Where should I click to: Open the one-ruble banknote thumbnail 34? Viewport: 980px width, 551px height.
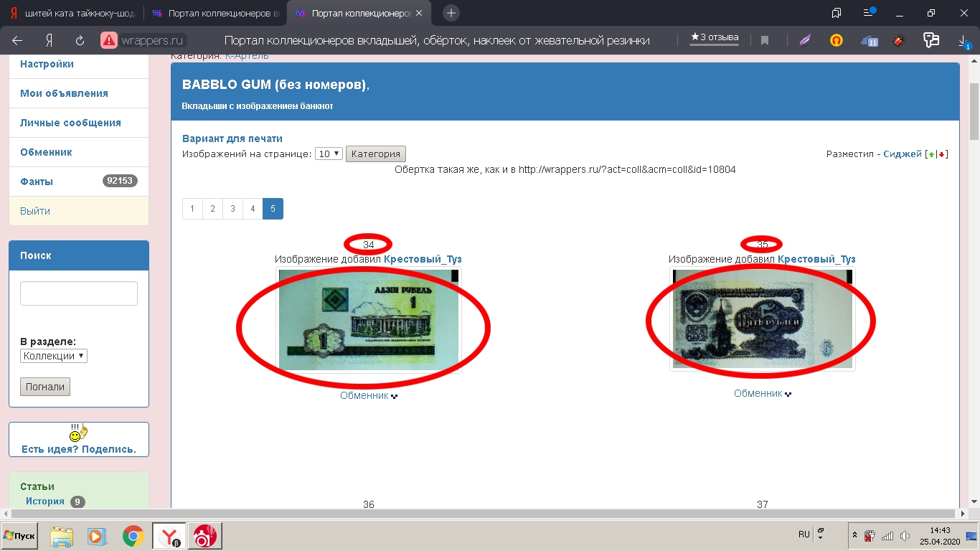coord(369,320)
